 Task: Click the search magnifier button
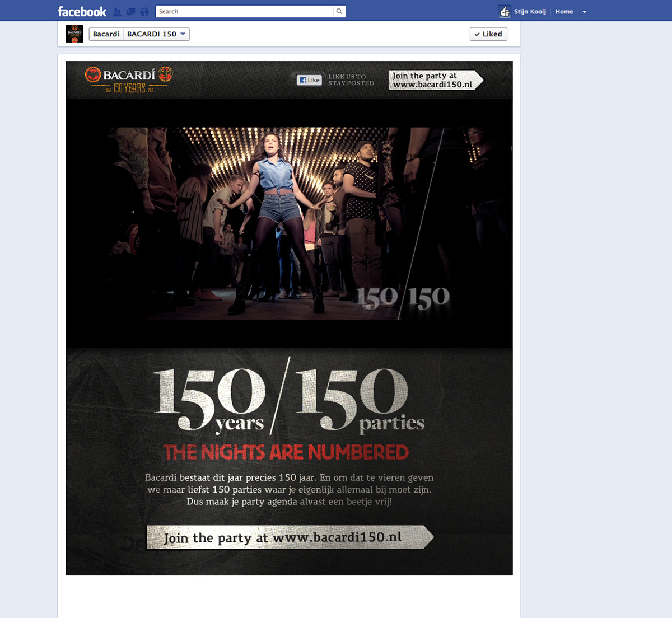point(339,11)
